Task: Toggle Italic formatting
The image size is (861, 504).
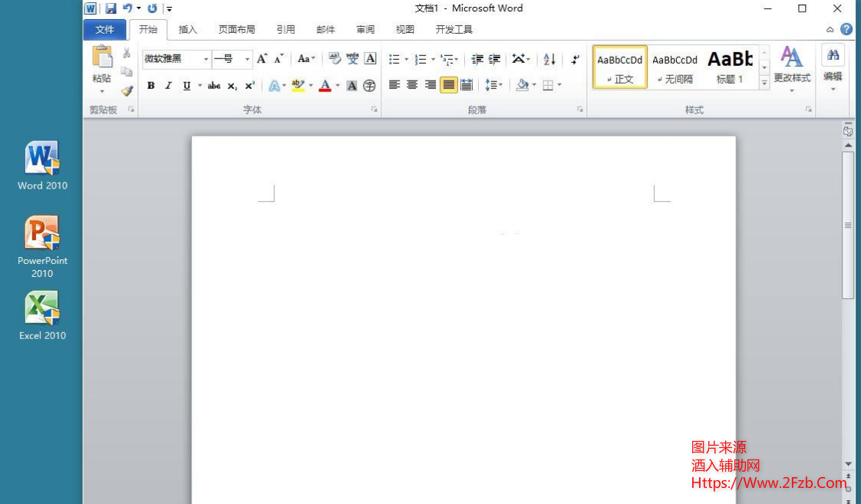Action: click(x=168, y=86)
